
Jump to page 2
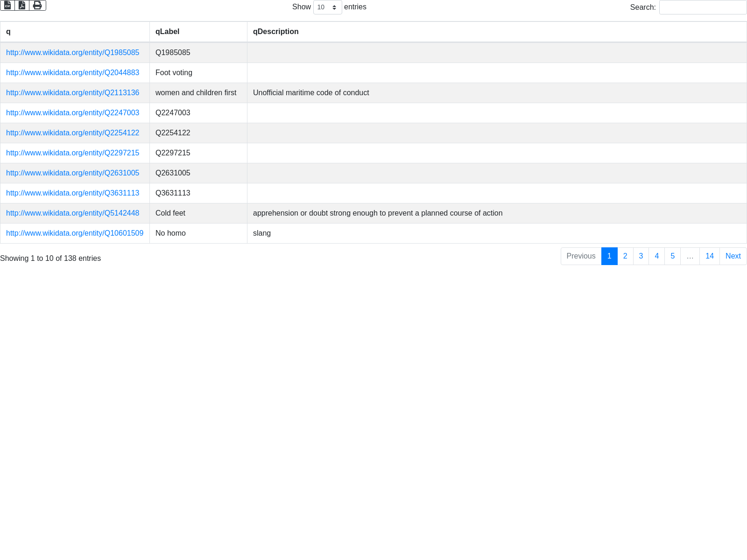point(625,256)
